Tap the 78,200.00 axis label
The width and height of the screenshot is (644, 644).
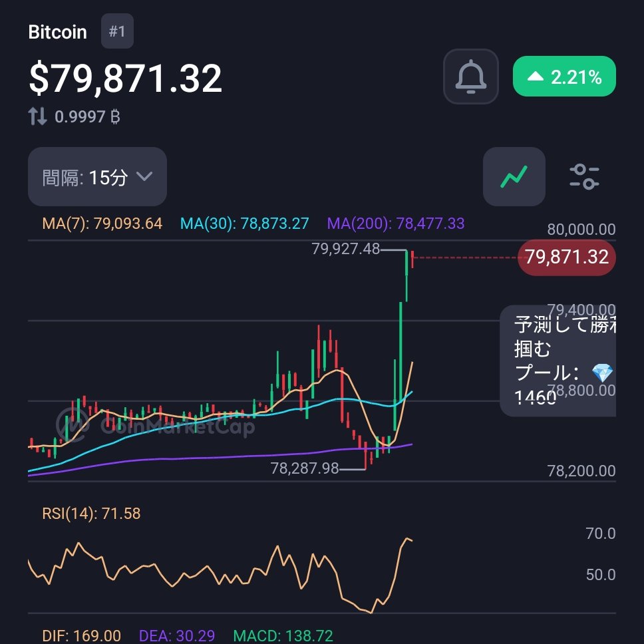click(581, 470)
